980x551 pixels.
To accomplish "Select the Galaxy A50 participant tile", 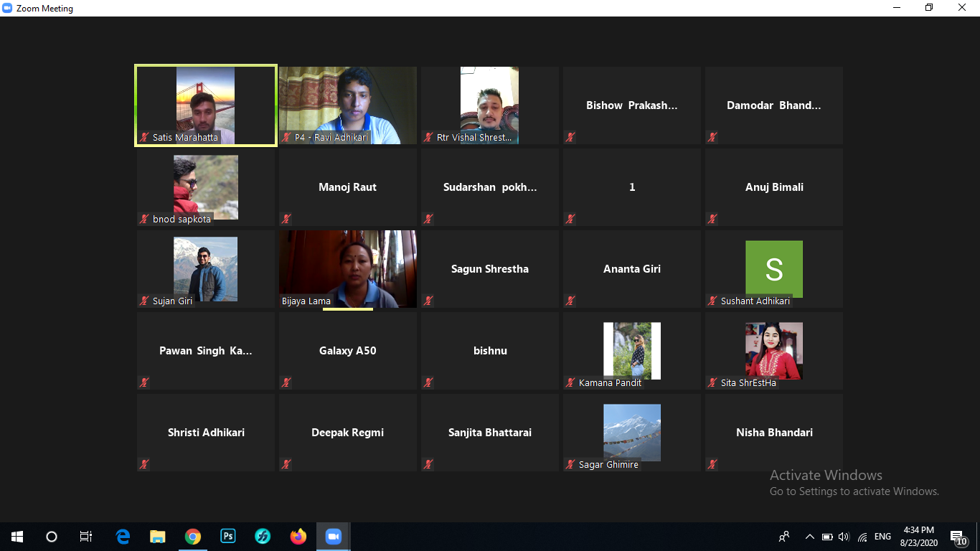I will [x=348, y=351].
